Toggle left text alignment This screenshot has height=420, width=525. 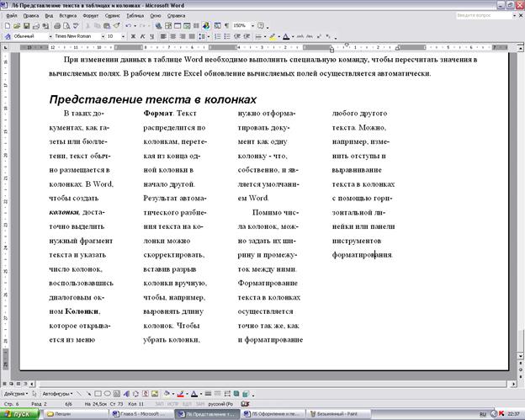pos(163,36)
